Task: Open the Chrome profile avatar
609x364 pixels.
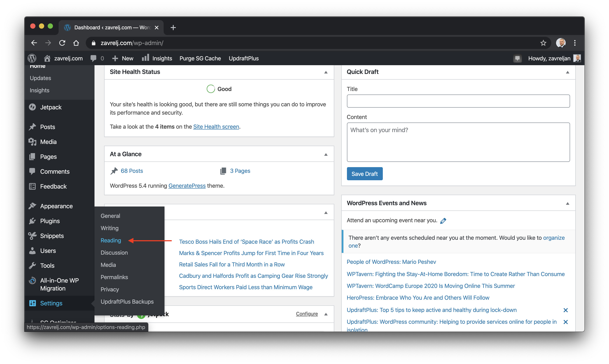Action: tap(560, 43)
